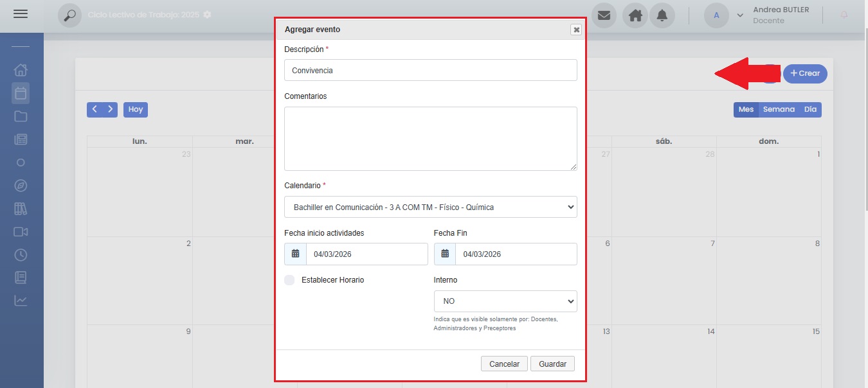Image resolution: width=868 pixels, height=388 pixels.
Task: Expand the user menu chevron
Action: (740, 15)
